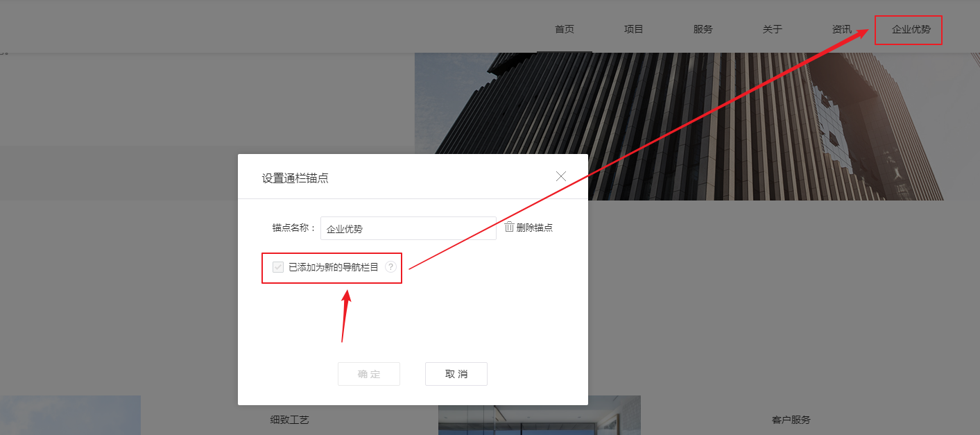Click the 锚点名称 input field
The height and width of the screenshot is (435, 980).
409,228
